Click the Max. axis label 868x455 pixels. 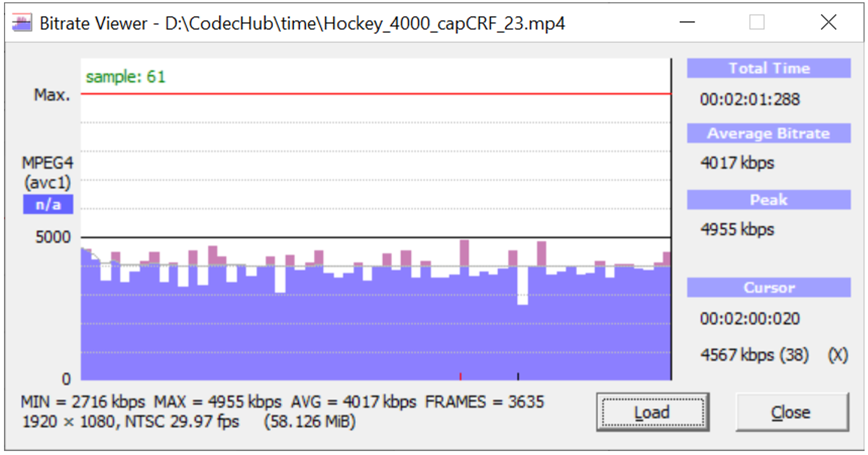(x=52, y=95)
